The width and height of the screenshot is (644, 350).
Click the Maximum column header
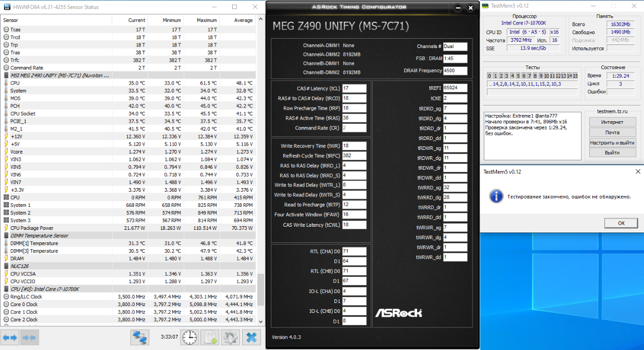pyautogui.click(x=201, y=20)
